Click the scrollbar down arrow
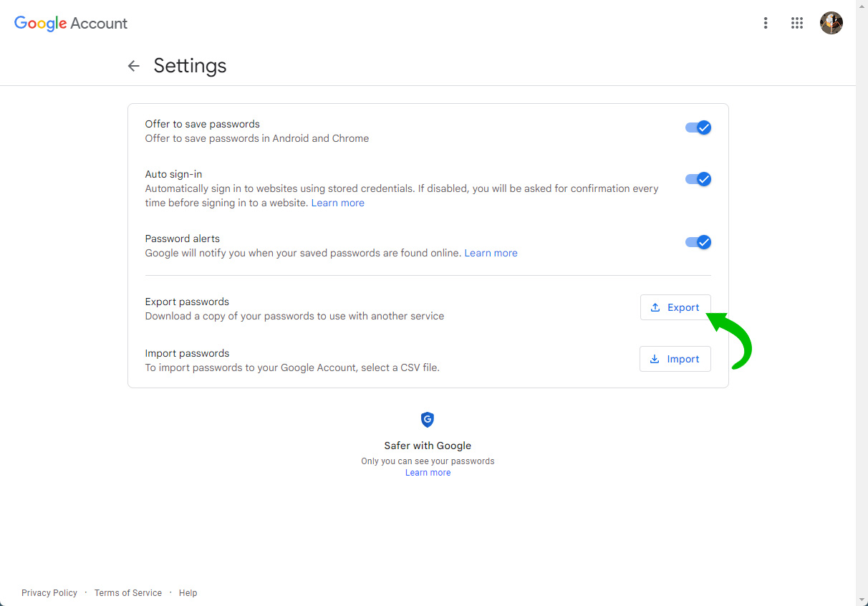Image resolution: width=868 pixels, height=606 pixels. [862, 600]
